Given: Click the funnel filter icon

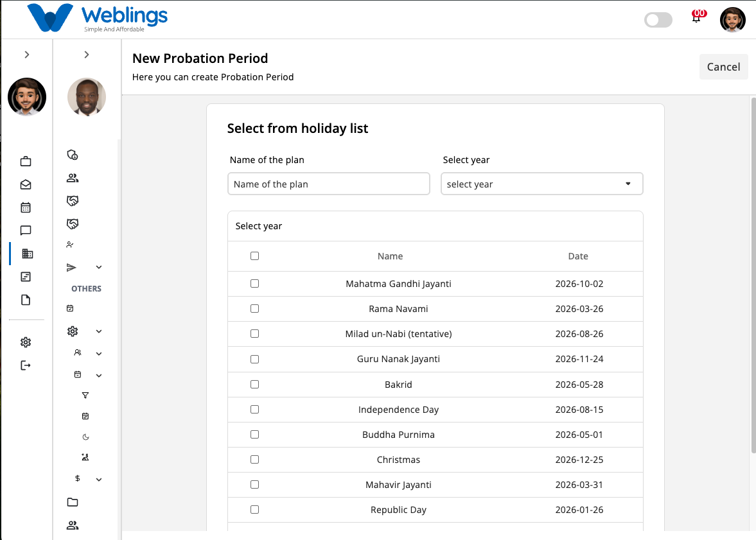Looking at the screenshot, I should click(x=85, y=396).
